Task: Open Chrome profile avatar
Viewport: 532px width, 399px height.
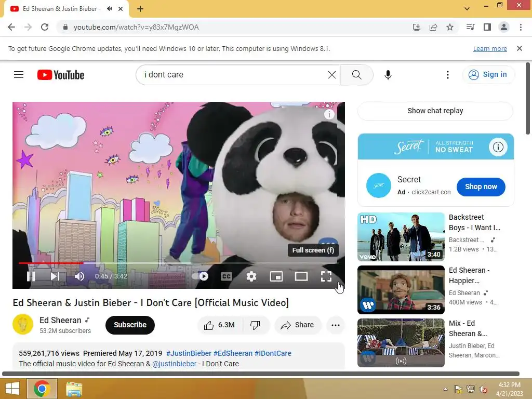Action: coord(504,27)
